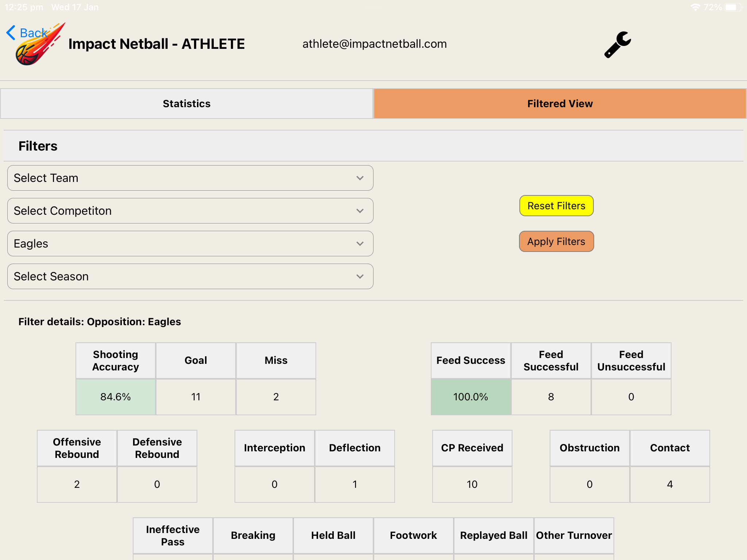The image size is (747, 560).
Task: Select the Goal column header
Action: coord(196,360)
